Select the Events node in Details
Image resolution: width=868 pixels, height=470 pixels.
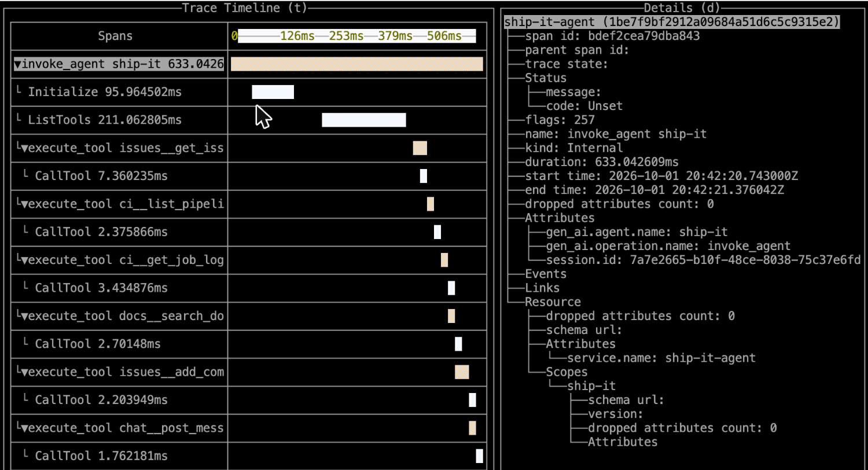pos(546,274)
